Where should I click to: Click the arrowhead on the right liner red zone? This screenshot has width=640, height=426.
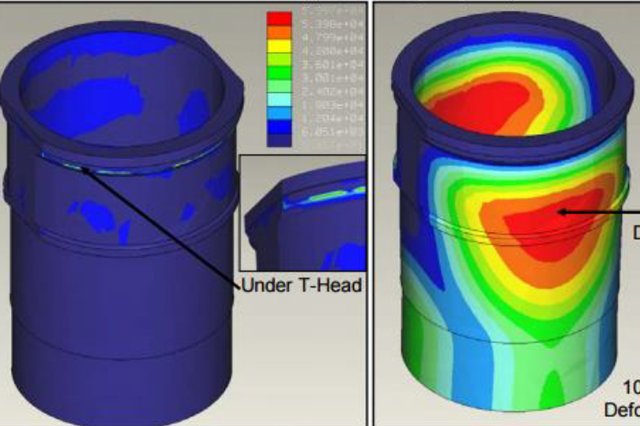coord(562,212)
